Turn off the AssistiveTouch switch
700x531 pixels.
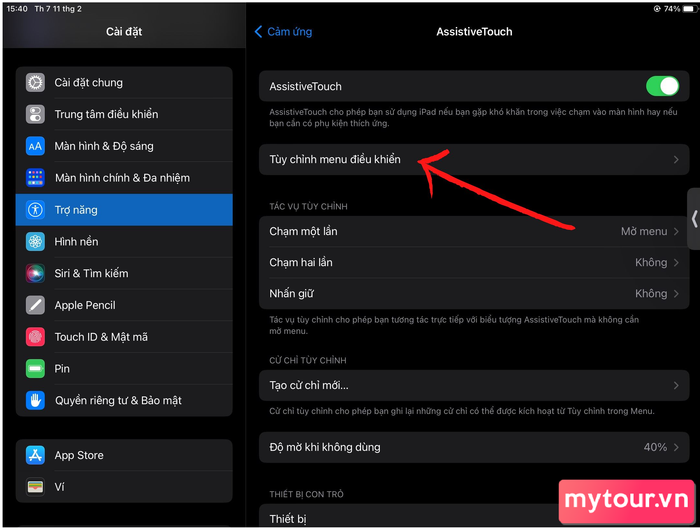tap(662, 86)
